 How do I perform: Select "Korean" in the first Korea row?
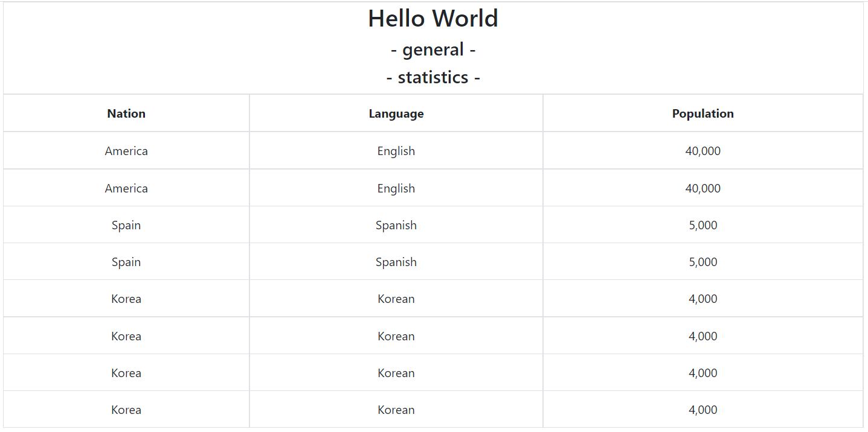pos(396,299)
